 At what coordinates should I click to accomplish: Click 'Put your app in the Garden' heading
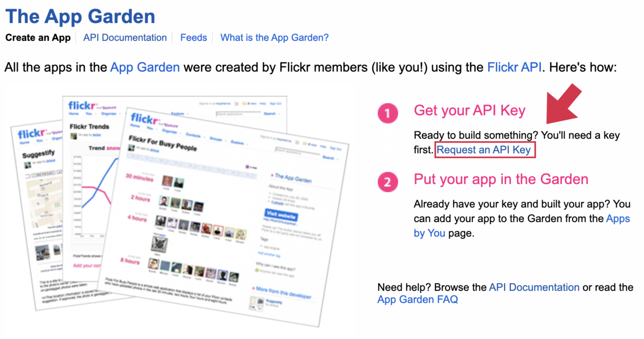point(501,179)
